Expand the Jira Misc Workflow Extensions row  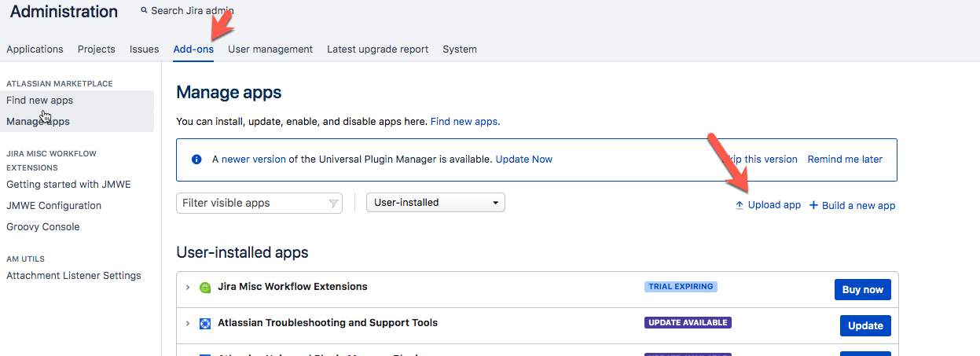188,288
